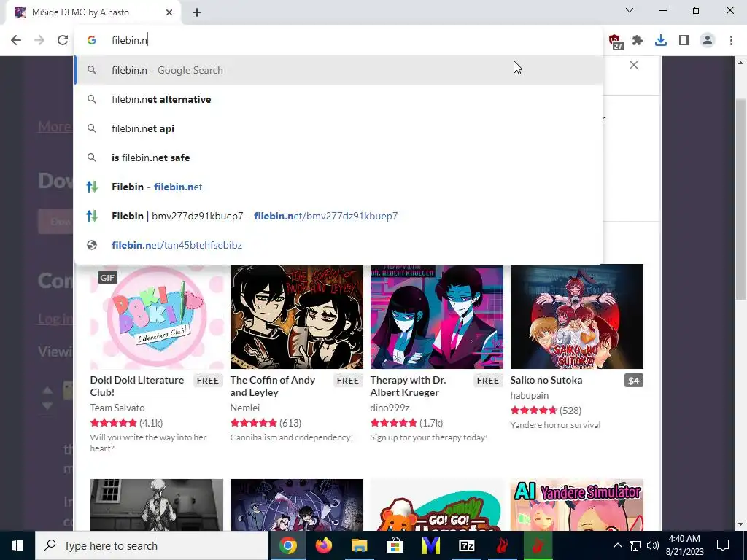Open a new tab with plus button
The width and height of the screenshot is (747, 560).
pos(197,12)
